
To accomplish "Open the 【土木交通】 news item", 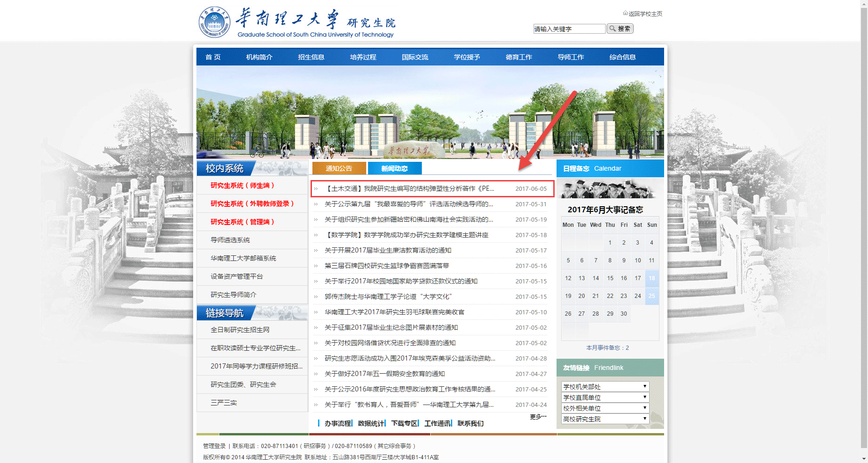I will coord(409,188).
